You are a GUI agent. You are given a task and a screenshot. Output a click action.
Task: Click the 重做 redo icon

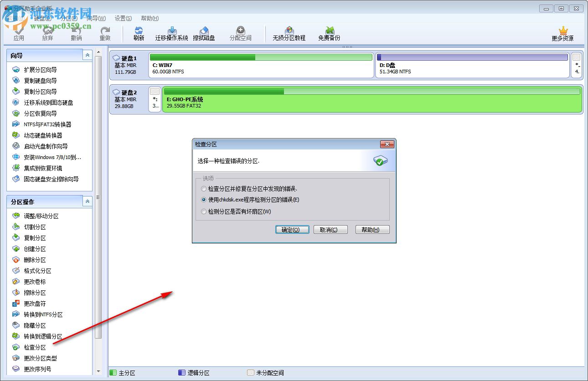[105, 33]
